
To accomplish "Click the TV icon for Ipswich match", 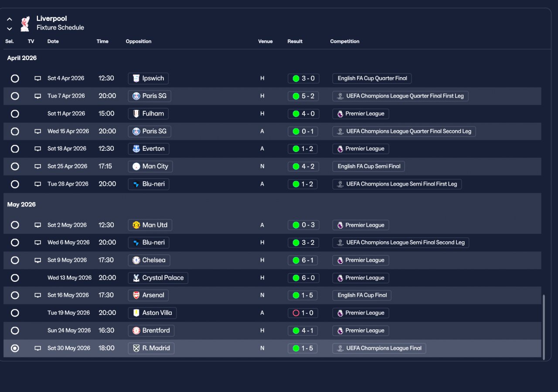I will pos(38,78).
